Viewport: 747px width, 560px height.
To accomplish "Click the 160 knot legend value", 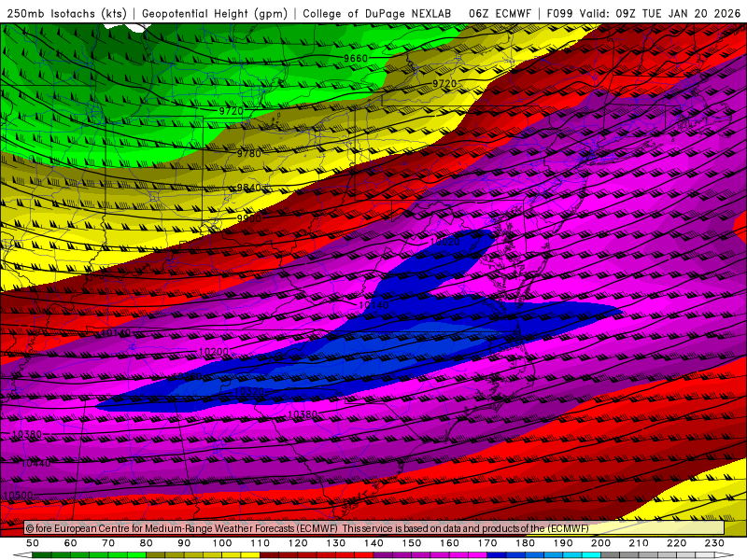I will 449,543.
